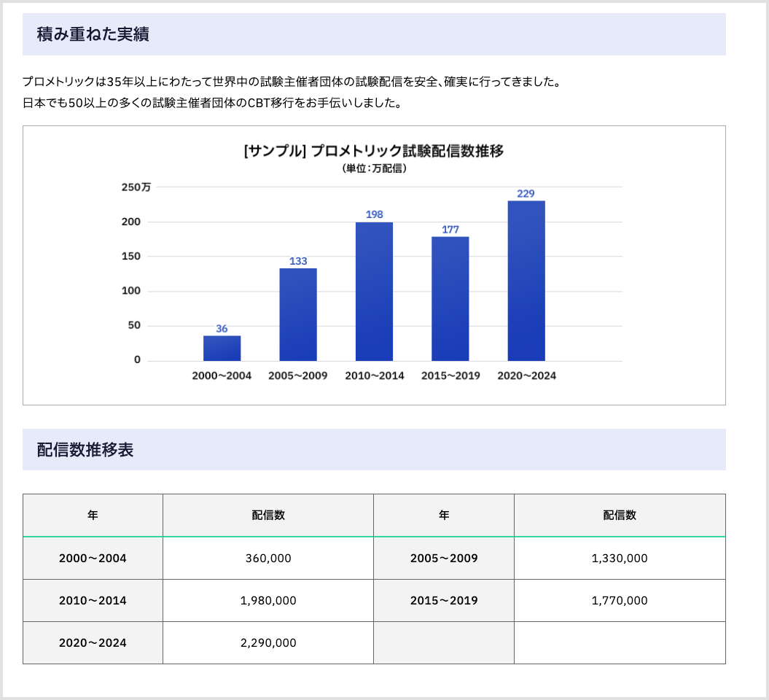
Task: Click the table row header 2020~2024
Action: tap(93, 642)
